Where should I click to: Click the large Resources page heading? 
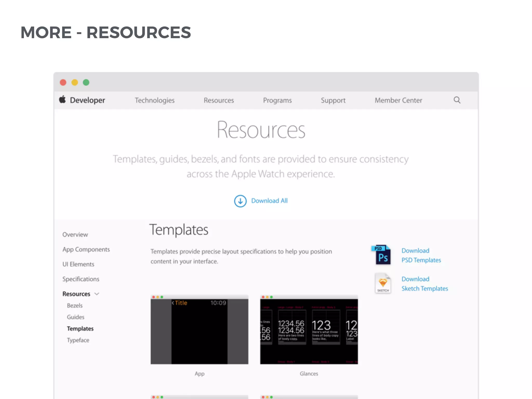(261, 130)
